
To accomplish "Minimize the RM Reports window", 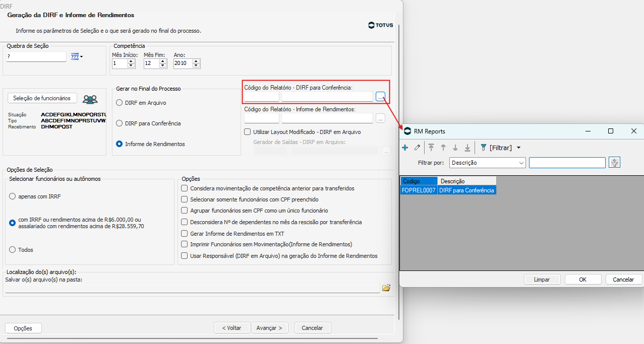I will point(588,131).
